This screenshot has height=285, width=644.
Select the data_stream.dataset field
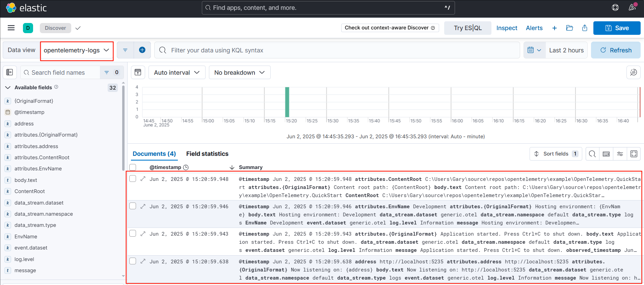[x=39, y=203]
